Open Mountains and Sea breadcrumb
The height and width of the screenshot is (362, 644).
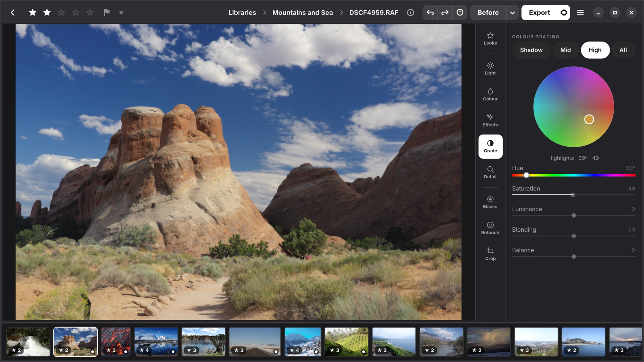(x=302, y=13)
